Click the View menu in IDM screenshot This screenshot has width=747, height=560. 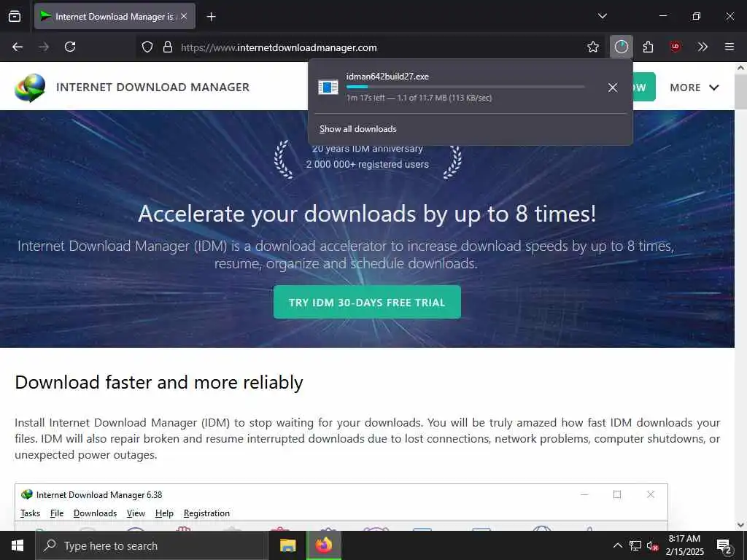coord(136,513)
